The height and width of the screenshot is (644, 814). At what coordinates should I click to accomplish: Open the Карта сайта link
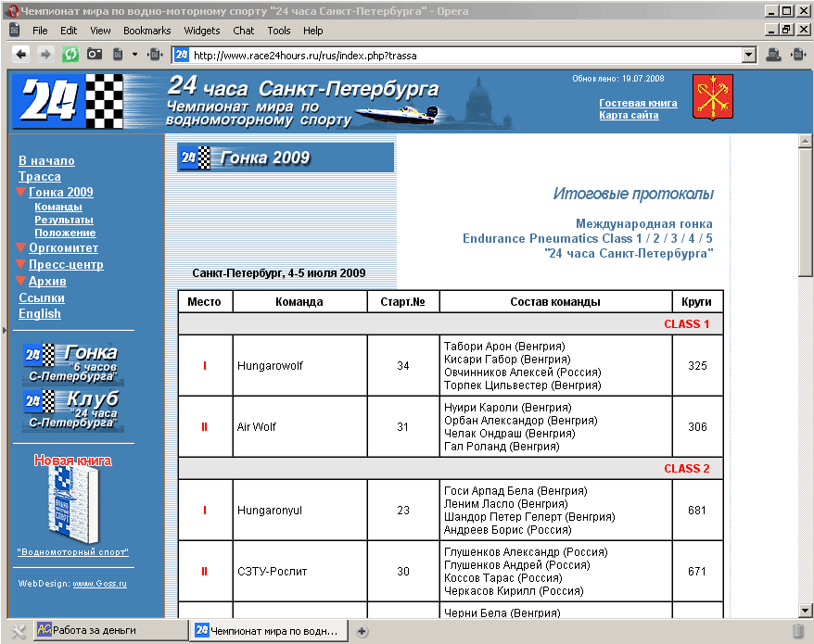(x=629, y=115)
